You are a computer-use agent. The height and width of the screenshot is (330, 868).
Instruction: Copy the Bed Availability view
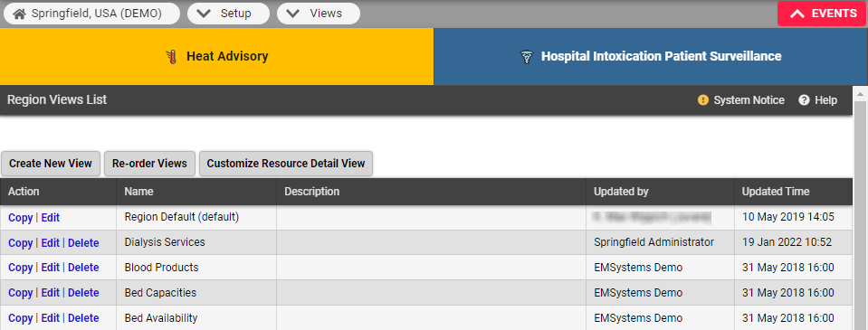(x=21, y=318)
